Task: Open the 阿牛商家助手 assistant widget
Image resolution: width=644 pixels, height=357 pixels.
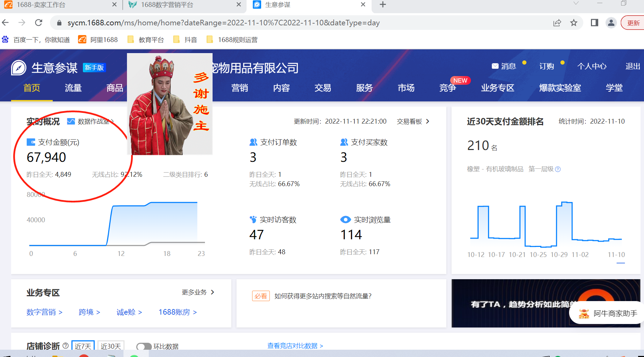Action: tap(608, 313)
